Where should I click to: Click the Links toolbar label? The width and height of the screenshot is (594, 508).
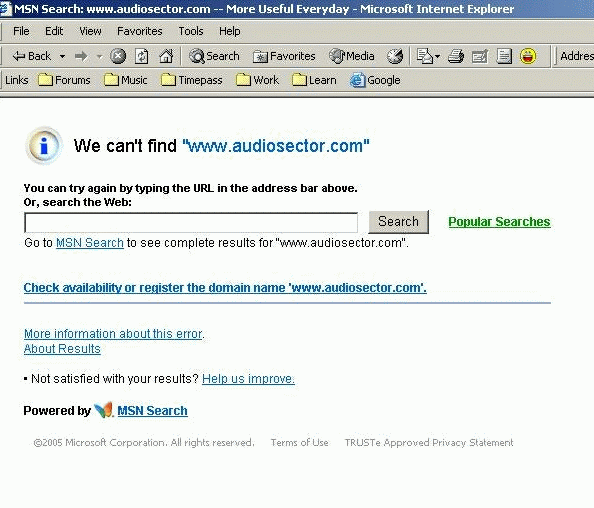tap(17, 80)
